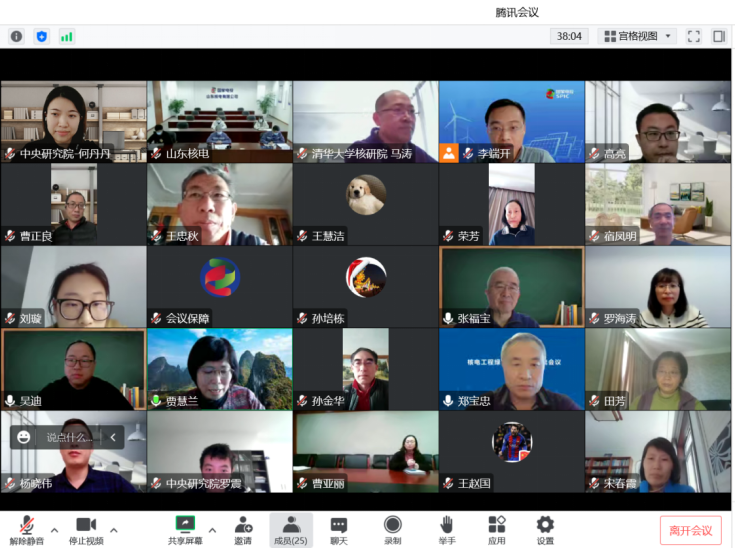
Task: Toggle screen sharing (共享屏幕)
Action: pos(185,529)
